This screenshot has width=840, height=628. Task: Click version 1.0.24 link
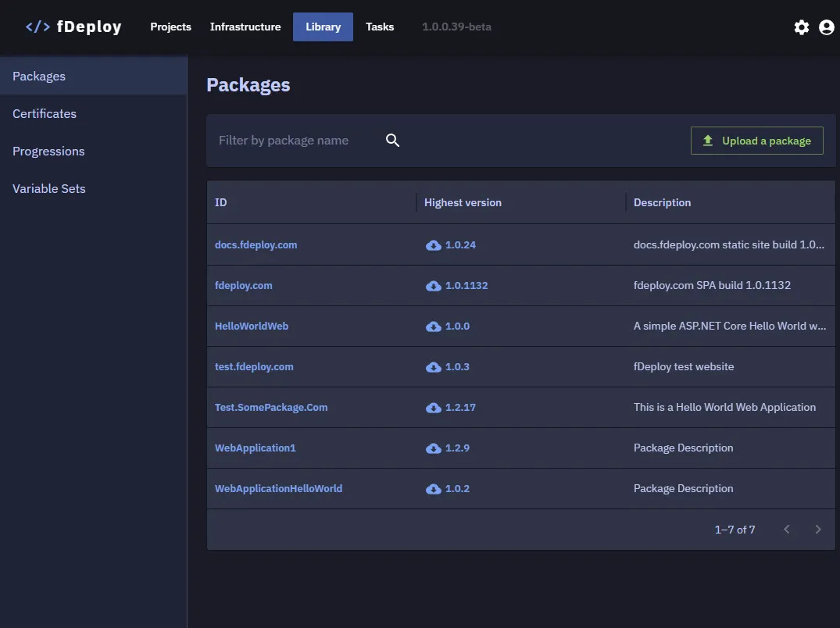461,244
